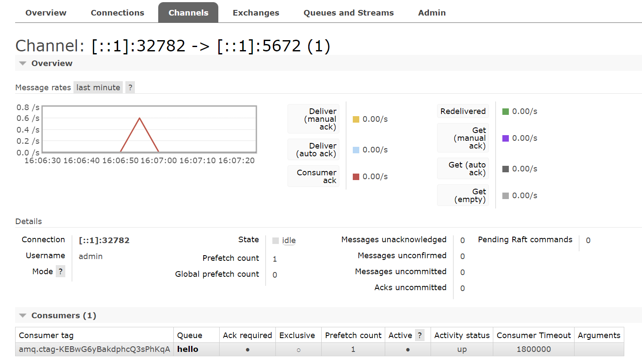Image resolution: width=642 pixels, height=364 pixels.
Task: Click the Pending Raft commands label
Action: pos(525,239)
